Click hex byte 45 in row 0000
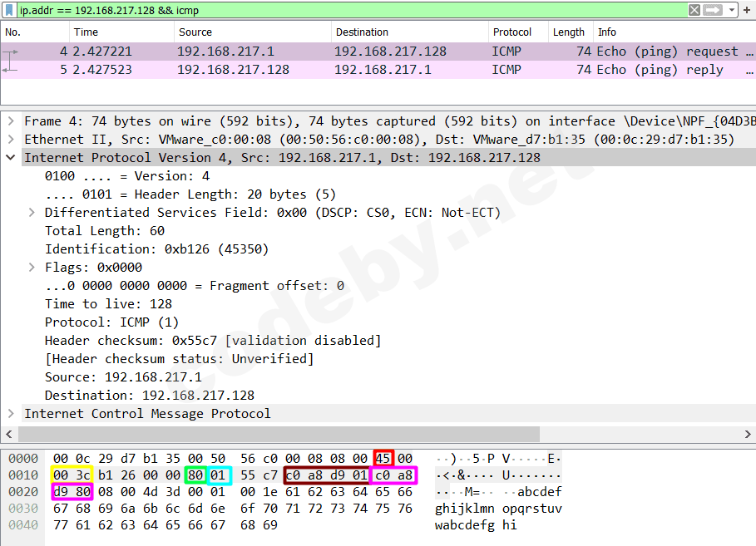The width and height of the screenshot is (756, 546). (383, 458)
